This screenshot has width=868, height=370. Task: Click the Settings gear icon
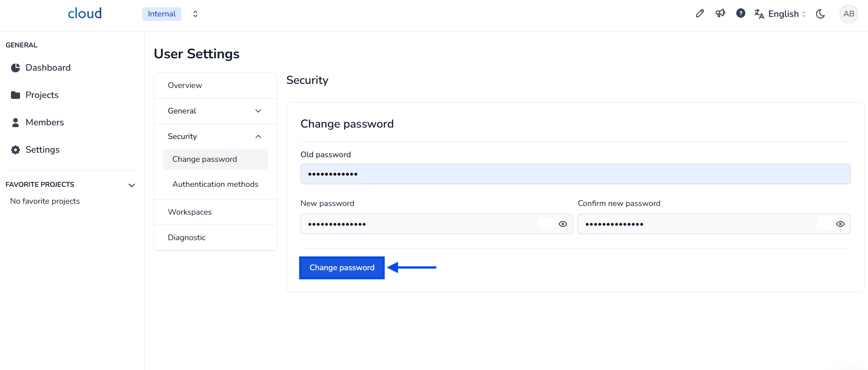(x=15, y=150)
